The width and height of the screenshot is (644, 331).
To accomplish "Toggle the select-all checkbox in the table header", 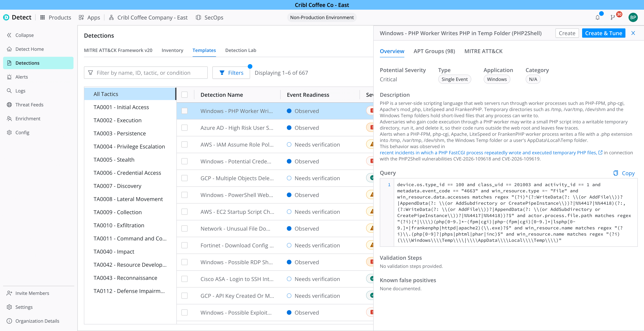I will pyautogui.click(x=184, y=95).
